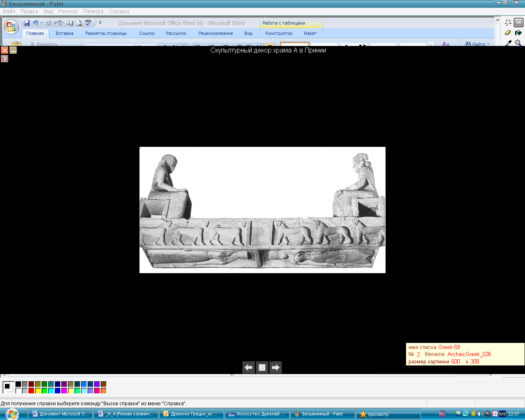Pick the orange color swatch
The height and width of the screenshot is (420, 525).
(x=103, y=391)
